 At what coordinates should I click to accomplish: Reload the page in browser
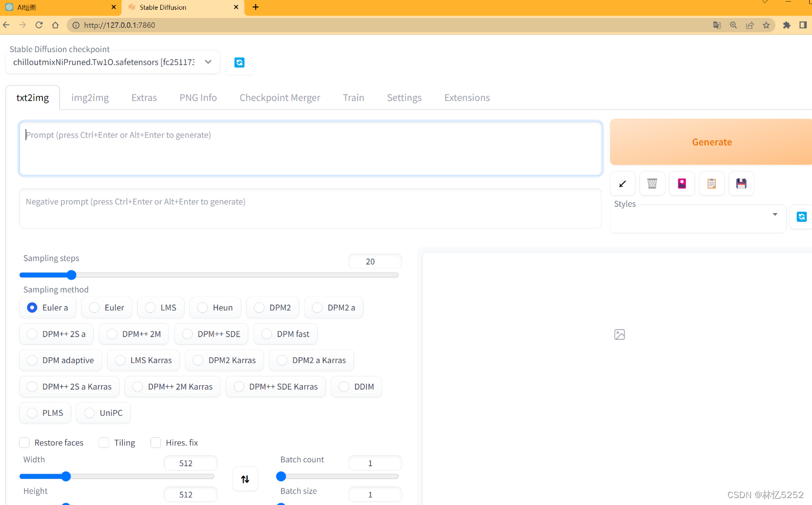coord(39,25)
